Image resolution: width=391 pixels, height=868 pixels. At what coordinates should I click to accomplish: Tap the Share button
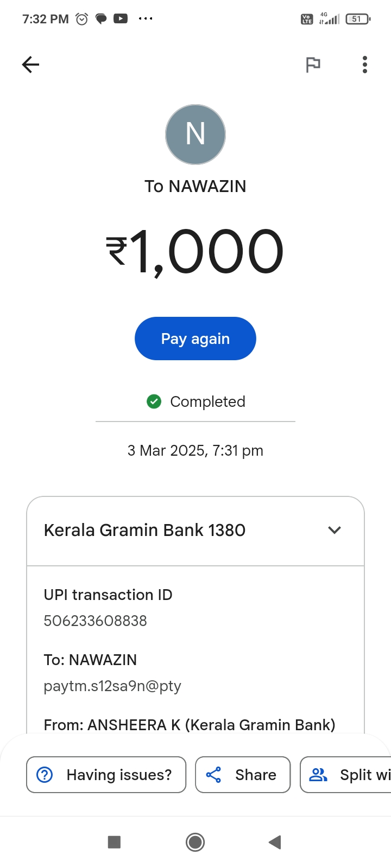coord(243,775)
